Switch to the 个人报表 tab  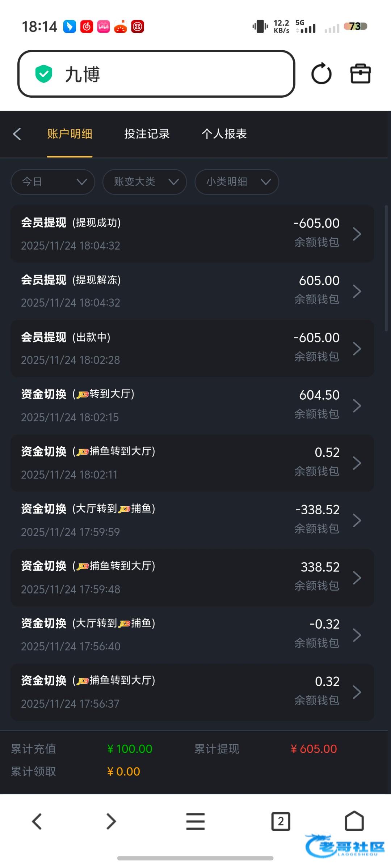224,134
